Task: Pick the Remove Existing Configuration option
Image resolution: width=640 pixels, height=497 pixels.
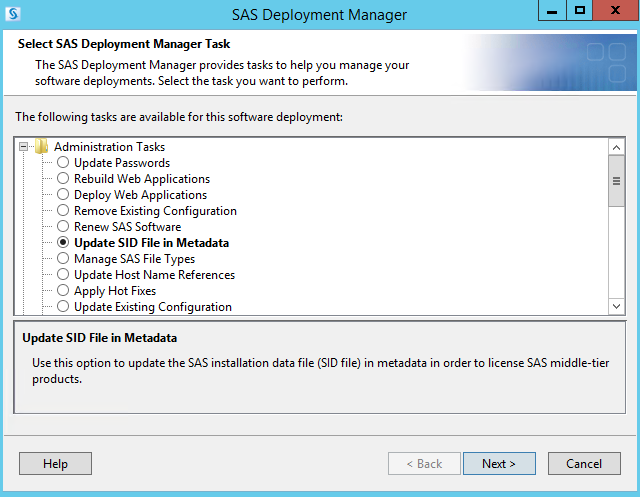Action: [x=64, y=211]
